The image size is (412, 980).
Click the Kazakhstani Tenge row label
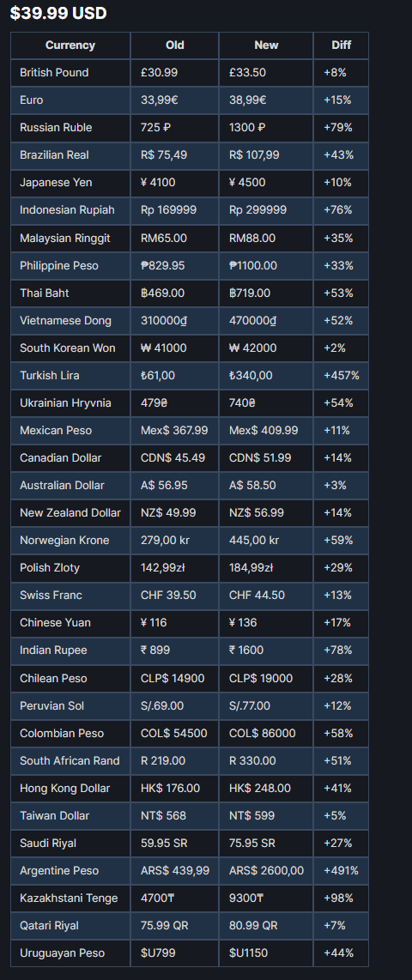tap(69, 898)
